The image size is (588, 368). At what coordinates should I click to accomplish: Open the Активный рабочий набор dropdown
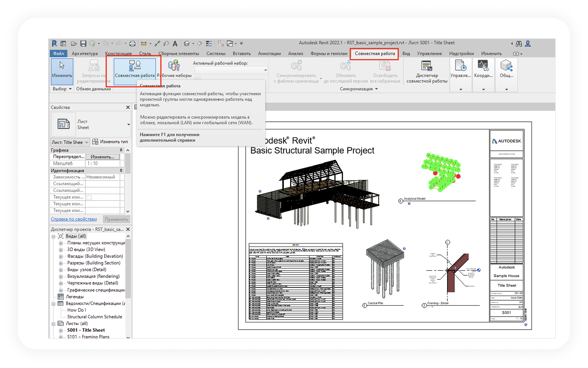(265, 70)
